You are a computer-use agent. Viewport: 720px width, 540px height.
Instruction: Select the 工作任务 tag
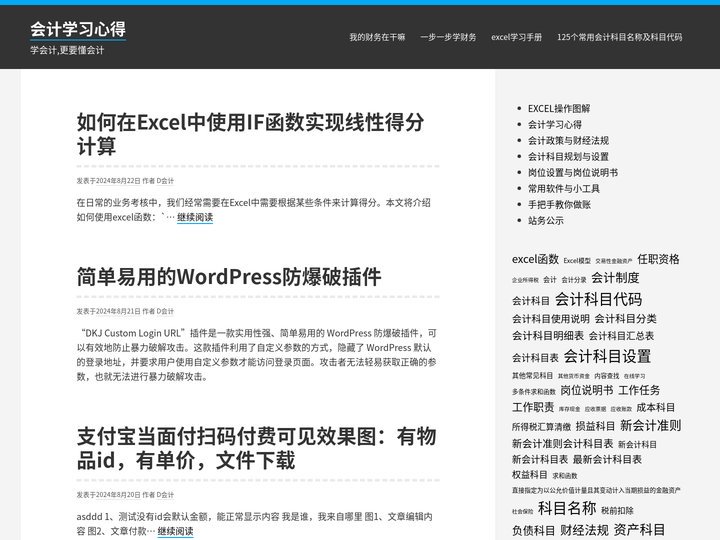pos(639,390)
